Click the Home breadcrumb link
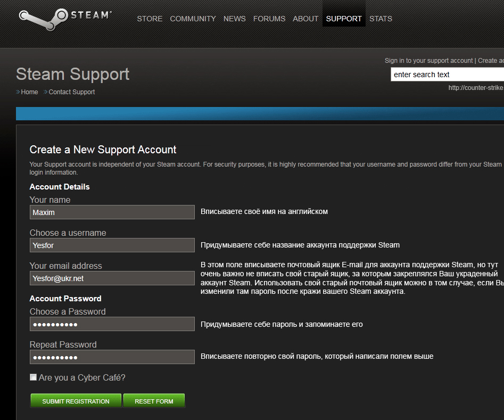The image size is (504, 420). pos(29,92)
